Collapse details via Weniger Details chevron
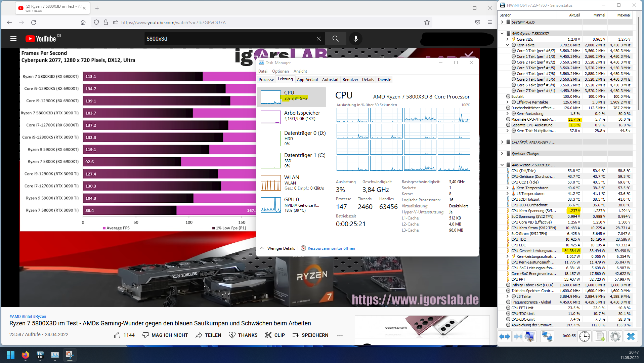This screenshot has width=644, height=363. [x=262, y=248]
